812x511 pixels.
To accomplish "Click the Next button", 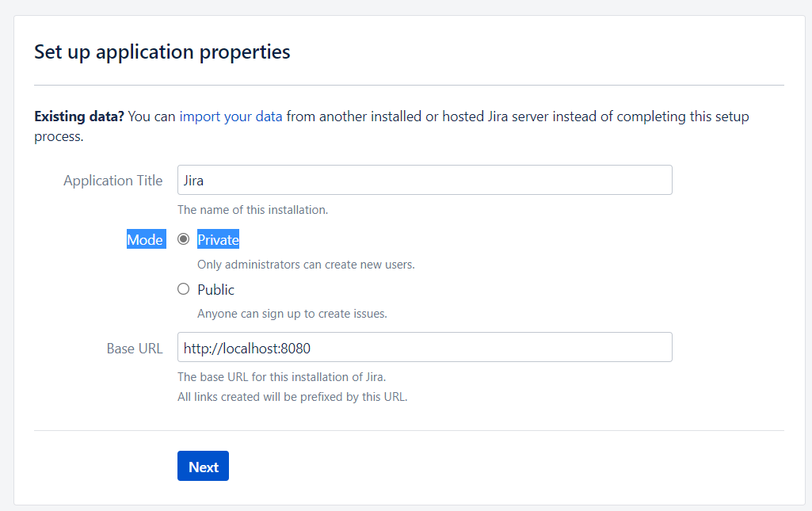I will point(203,466).
